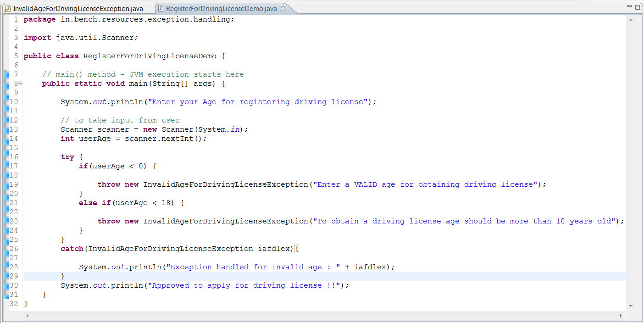Click the Java file icon on RegisterForDrivingLicenseDemo tab

click(x=160, y=8)
